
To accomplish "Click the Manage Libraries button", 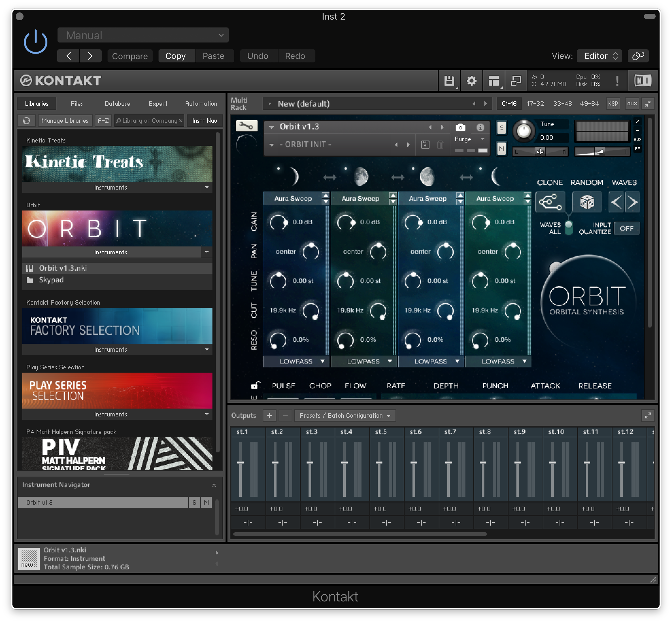I will click(x=65, y=121).
